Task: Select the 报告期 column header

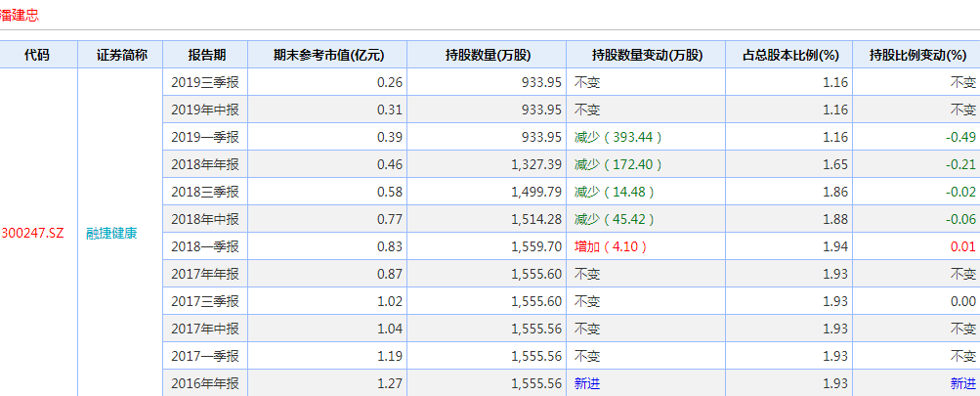Action: coord(205,55)
